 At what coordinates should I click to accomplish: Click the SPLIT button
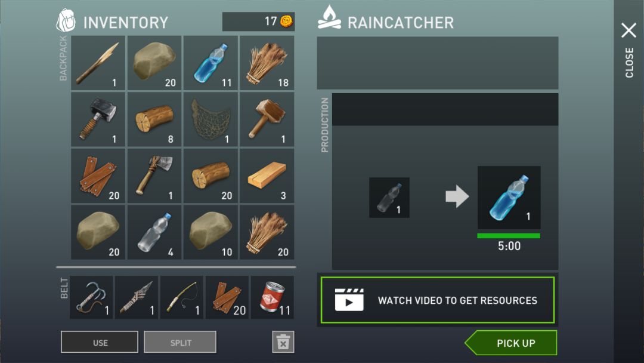click(180, 342)
